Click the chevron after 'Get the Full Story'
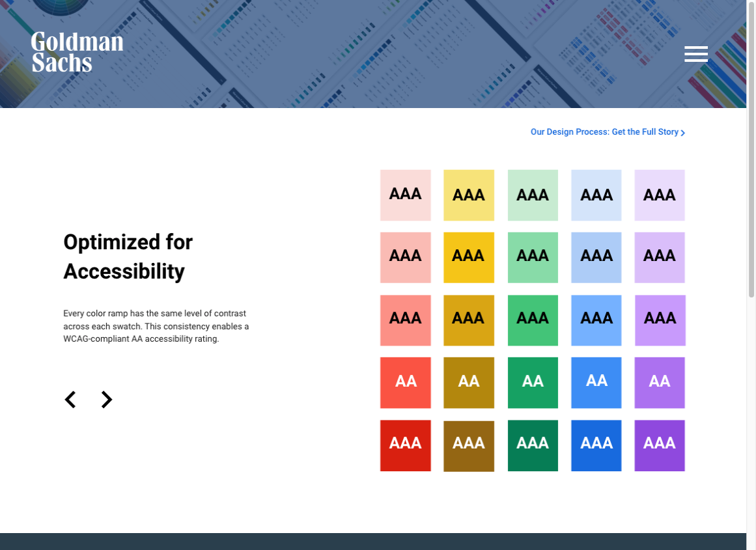The height and width of the screenshot is (550, 756). pyautogui.click(x=682, y=133)
